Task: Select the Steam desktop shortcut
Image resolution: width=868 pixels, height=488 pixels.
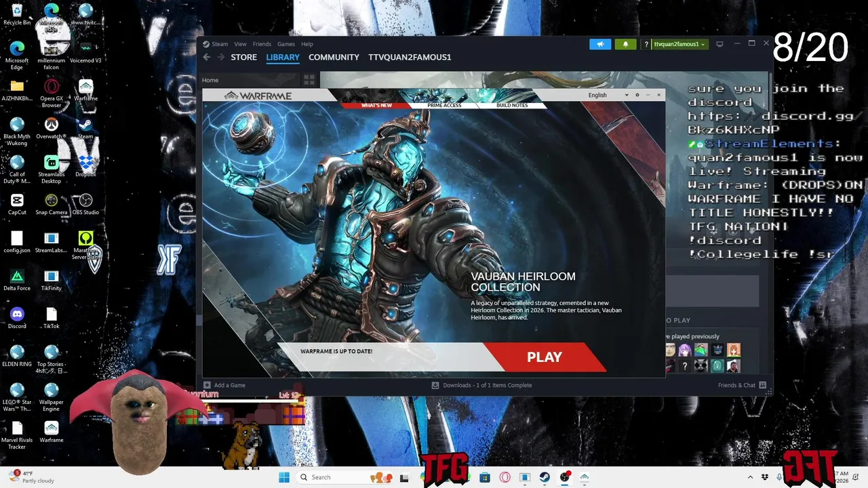Action: click(85, 128)
